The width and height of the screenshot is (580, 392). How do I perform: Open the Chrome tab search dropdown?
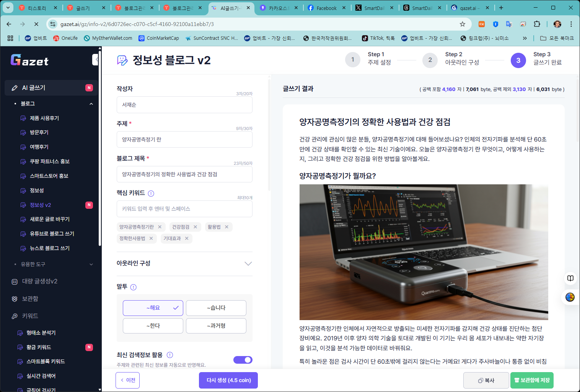[x=8, y=8]
